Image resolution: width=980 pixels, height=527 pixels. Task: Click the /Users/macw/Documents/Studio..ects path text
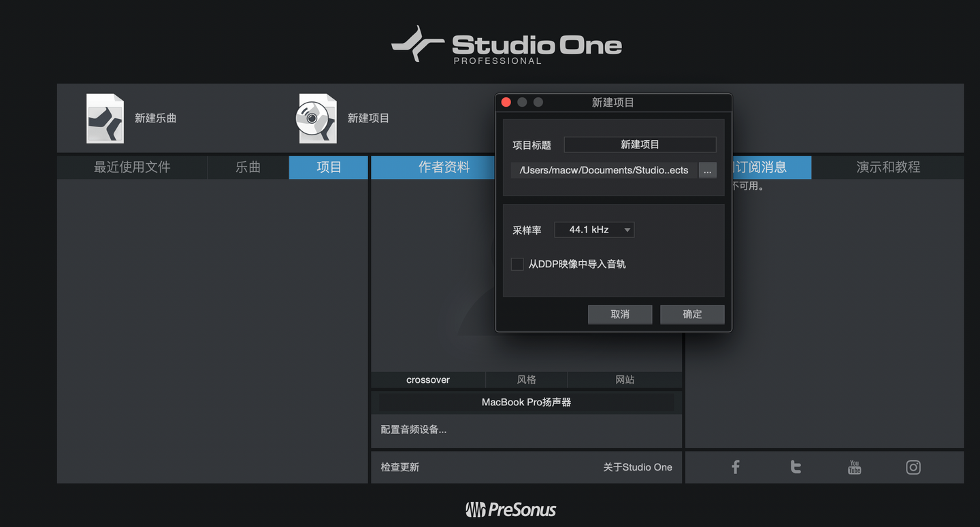point(604,171)
